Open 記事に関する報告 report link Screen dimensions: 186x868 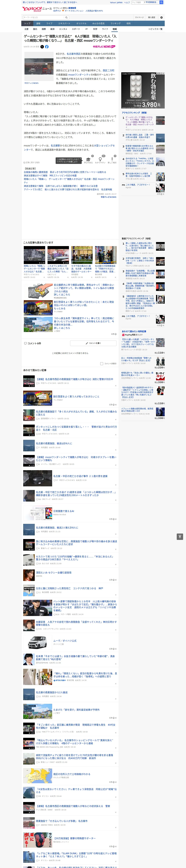pyautogui.click(x=31, y=162)
